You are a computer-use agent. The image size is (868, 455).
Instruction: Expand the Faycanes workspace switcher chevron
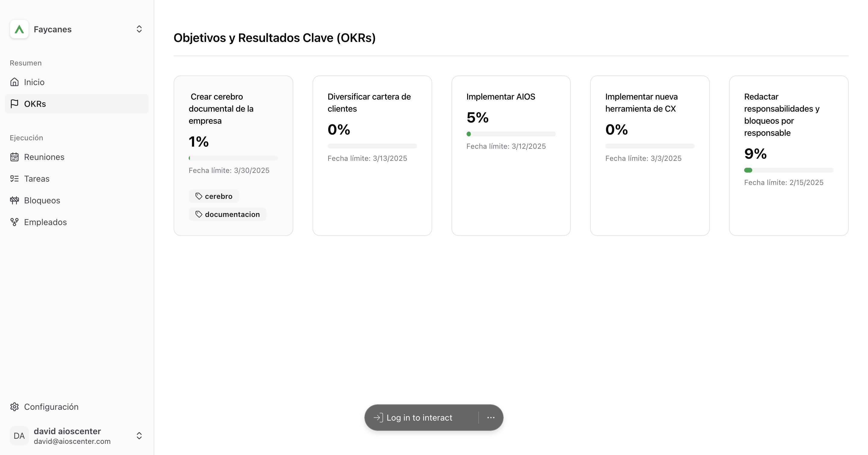coord(139,29)
